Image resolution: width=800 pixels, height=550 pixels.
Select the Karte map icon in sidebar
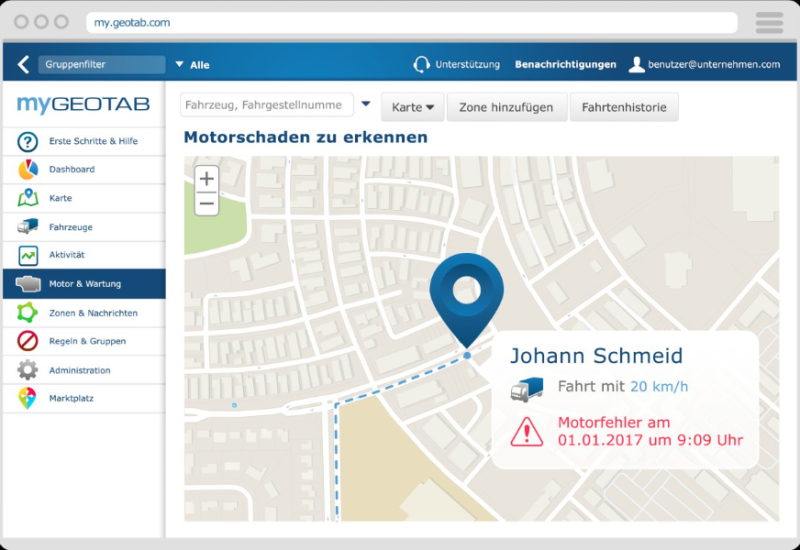click(x=28, y=198)
